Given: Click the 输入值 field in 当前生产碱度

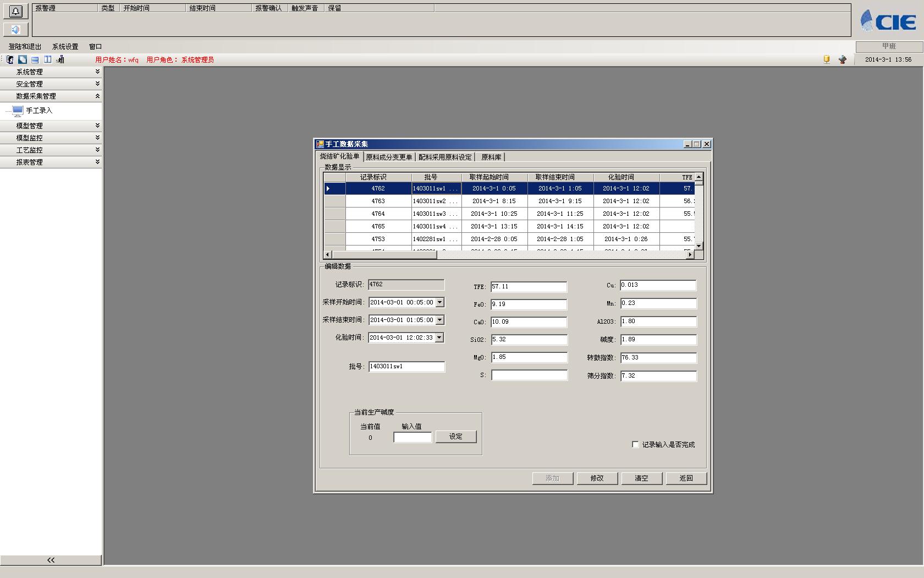Looking at the screenshot, I should point(413,437).
